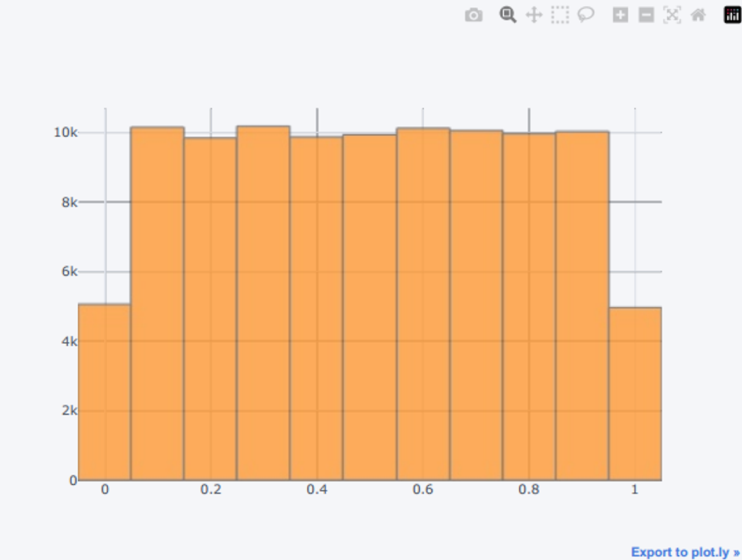Click the histogram bar centered at 1
Screen dimensions: 742x560
pyautogui.click(x=635, y=394)
